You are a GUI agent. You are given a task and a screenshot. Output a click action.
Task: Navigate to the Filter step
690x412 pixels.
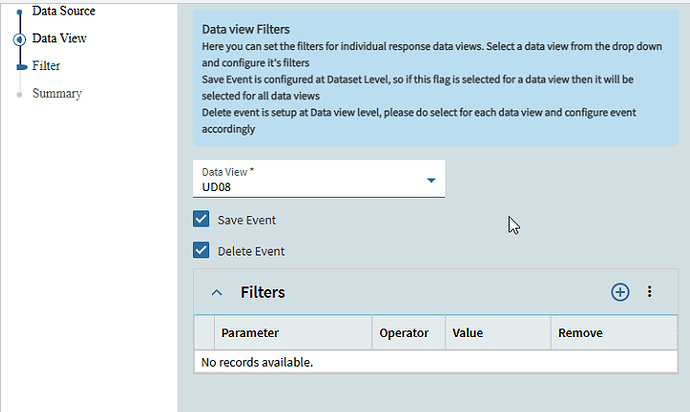(46, 65)
